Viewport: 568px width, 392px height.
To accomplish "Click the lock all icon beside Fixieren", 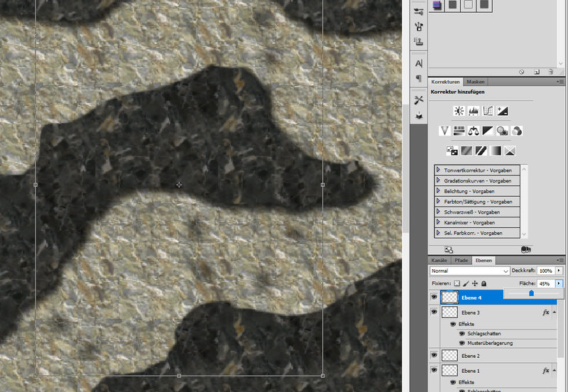I will tap(484, 283).
